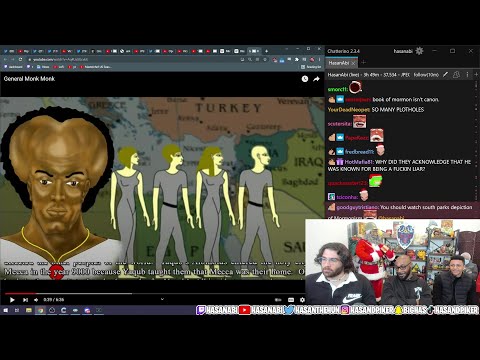Select the active rightmost browser tab
This screenshot has height=360, width=480.
[x=254, y=51]
